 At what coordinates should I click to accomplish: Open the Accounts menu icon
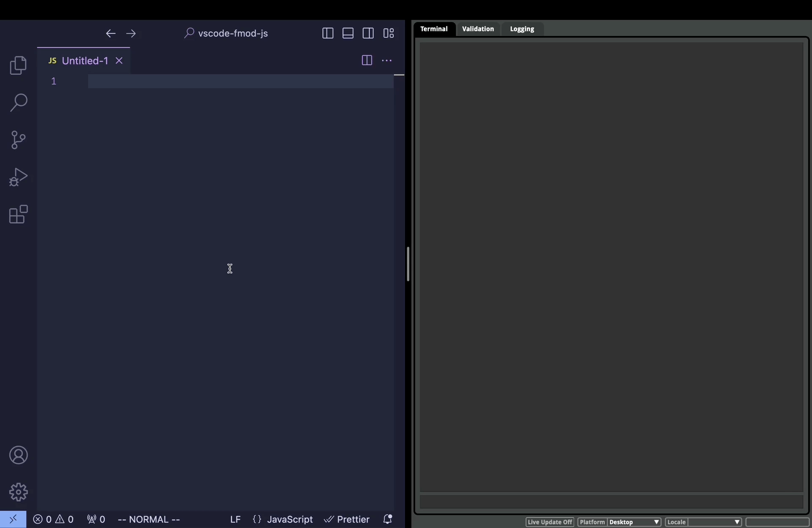coord(18,455)
